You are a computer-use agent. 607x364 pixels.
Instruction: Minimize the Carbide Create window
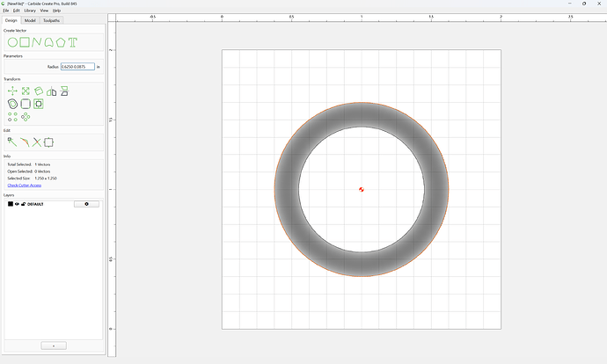coord(570,4)
